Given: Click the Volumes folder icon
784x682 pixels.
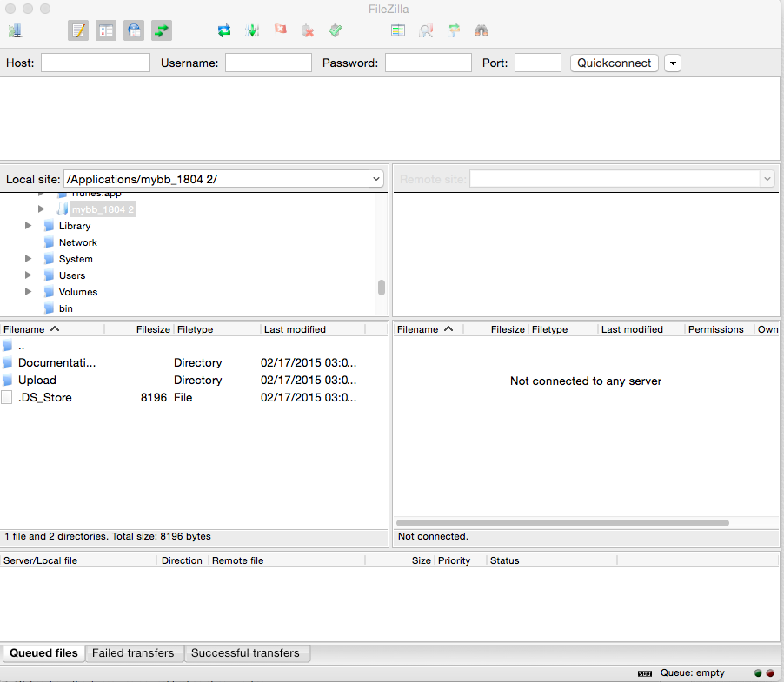Looking at the screenshot, I should click(x=49, y=292).
